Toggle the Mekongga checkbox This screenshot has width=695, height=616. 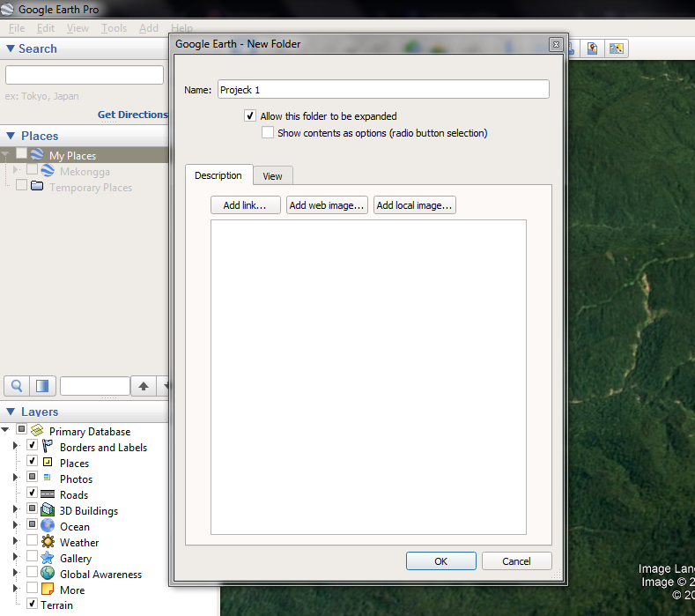32,169
